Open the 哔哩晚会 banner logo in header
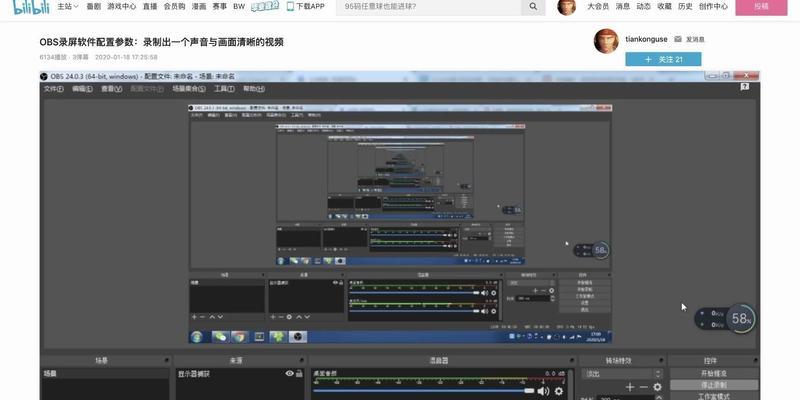The height and width of the screenshot is (400, 800). [x=265, y=7]
